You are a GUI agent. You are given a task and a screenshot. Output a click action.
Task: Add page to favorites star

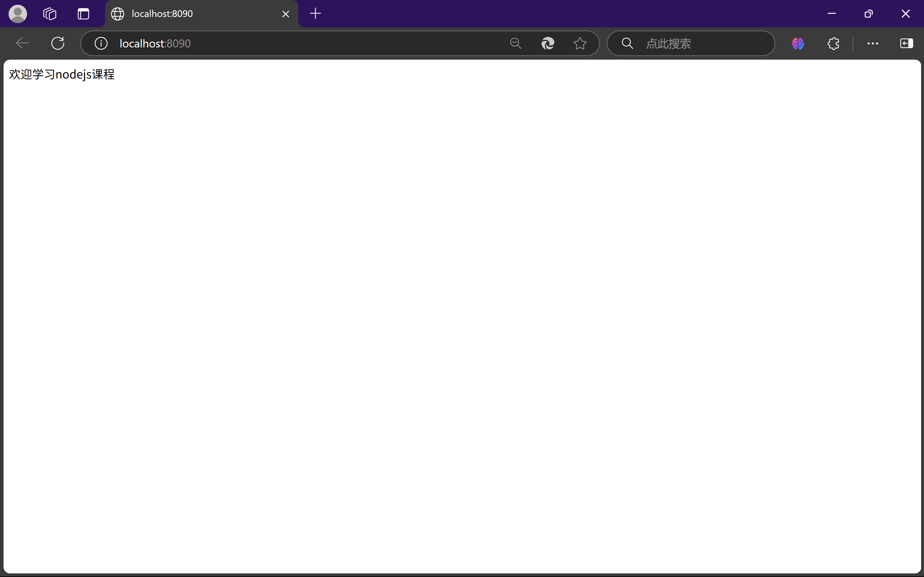580,43
